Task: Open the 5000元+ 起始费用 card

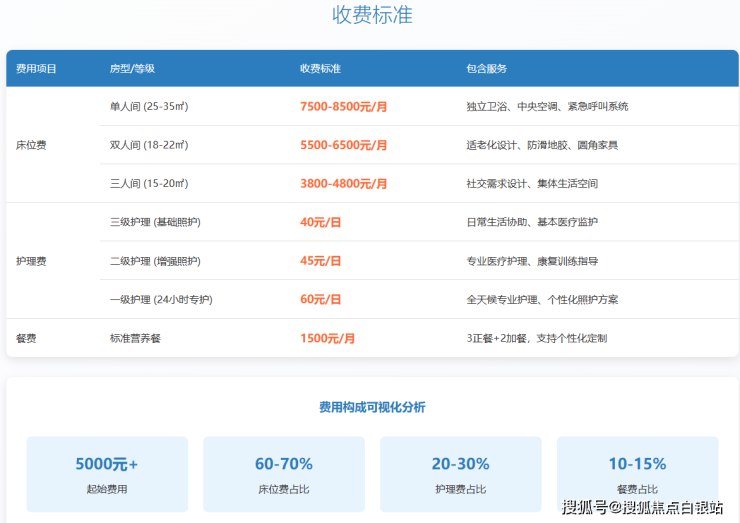Action: (x=107, y=474)
